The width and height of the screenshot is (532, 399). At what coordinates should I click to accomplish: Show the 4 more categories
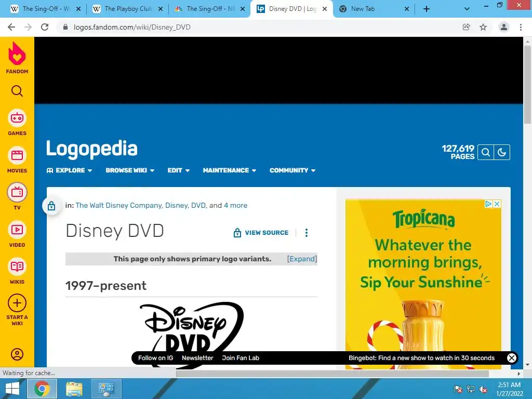[x=235, y=206]
